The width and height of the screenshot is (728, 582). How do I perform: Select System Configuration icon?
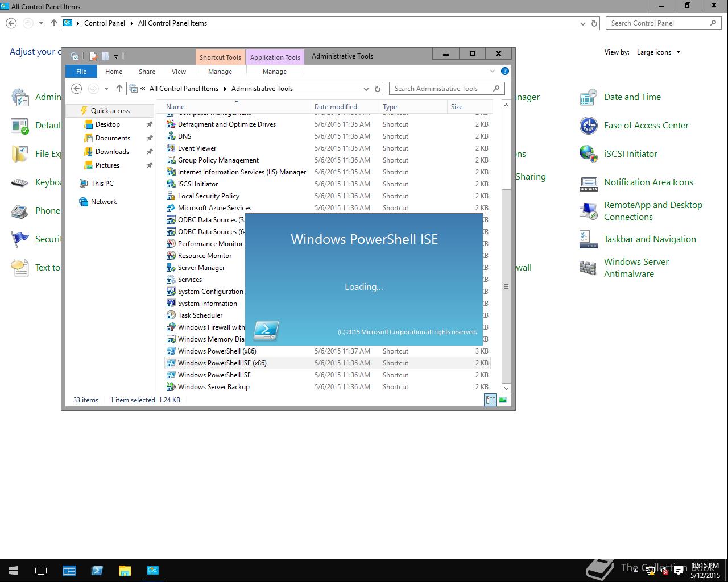(x=171, y=292)
